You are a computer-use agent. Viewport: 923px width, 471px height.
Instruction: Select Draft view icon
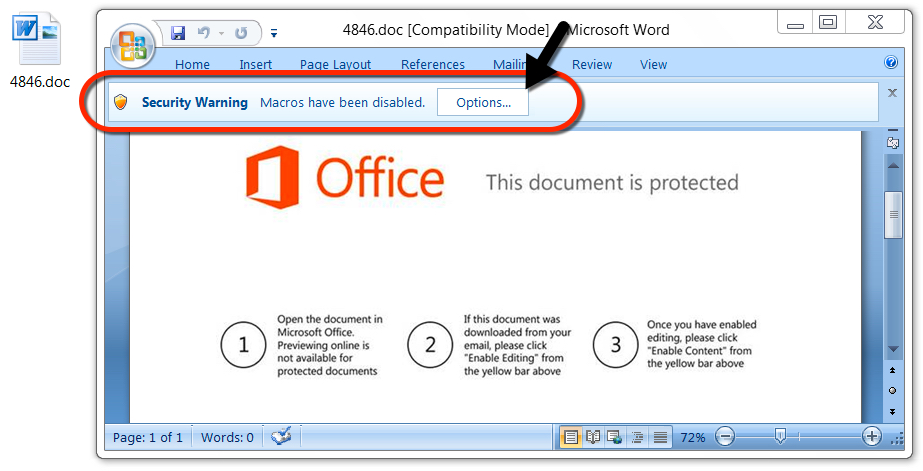point(660,437)
